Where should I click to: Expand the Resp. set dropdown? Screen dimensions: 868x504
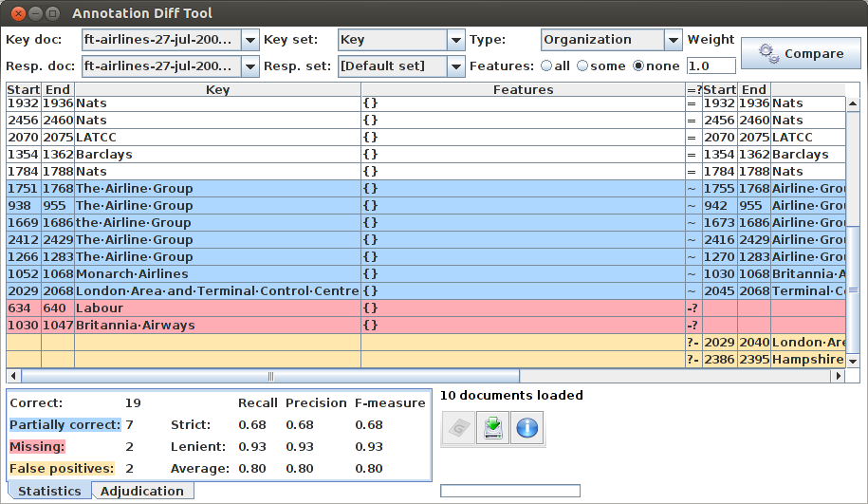point(456,66)
